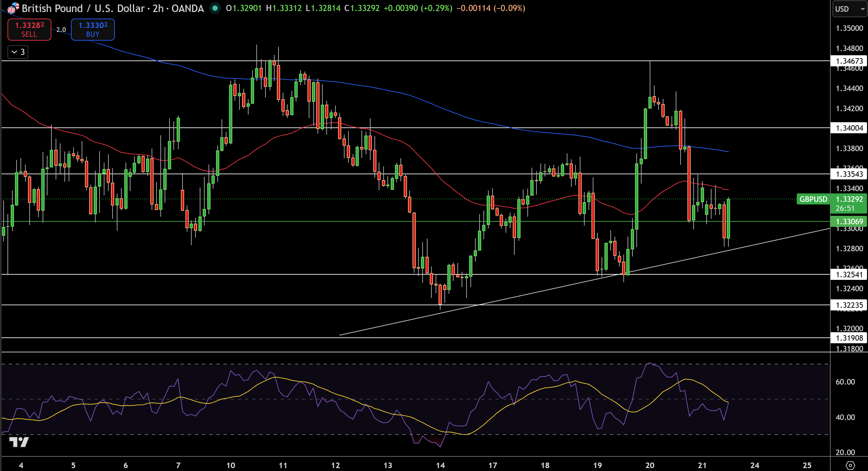The width and height of the screenshot is (868, 471).
Task: Select the 1.32235 horizontal line price label
Action: pyautogui.click(x=849, y=305)
